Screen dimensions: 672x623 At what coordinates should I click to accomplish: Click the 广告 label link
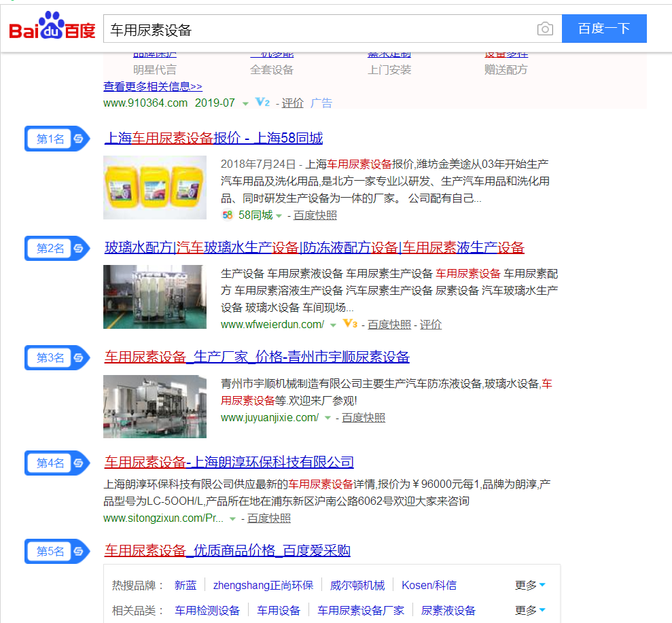pyautogui.click(x=321, y=103)
